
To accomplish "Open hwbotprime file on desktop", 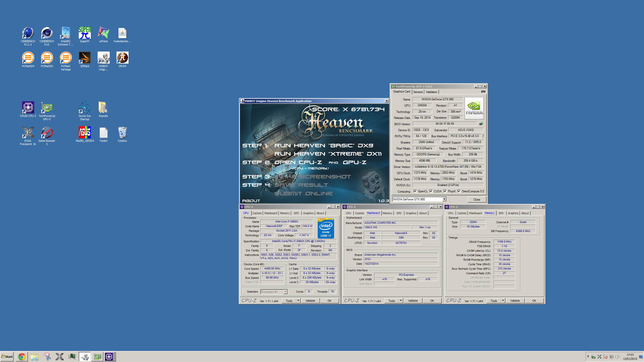I will coord(122,35).
